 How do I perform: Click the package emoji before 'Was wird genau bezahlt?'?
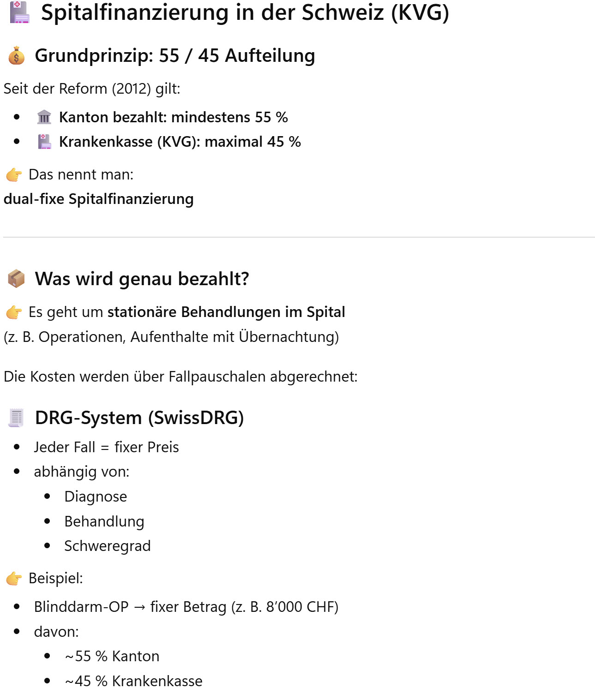coord(17,279)
